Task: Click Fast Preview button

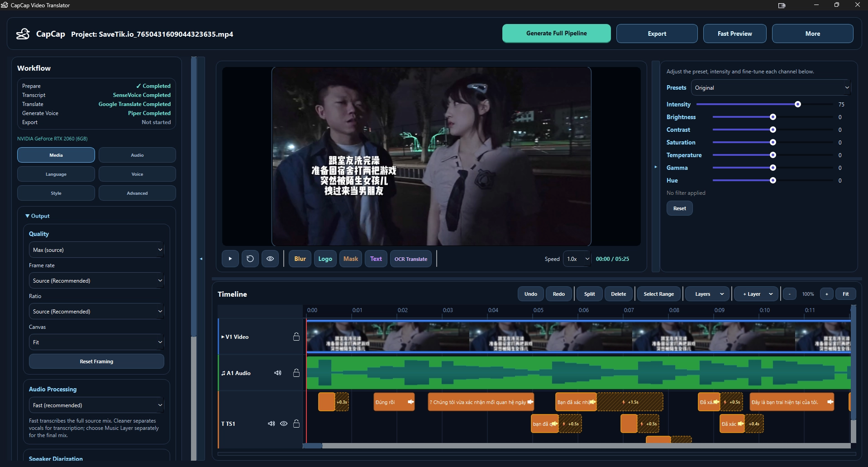Action: point(734,34)
